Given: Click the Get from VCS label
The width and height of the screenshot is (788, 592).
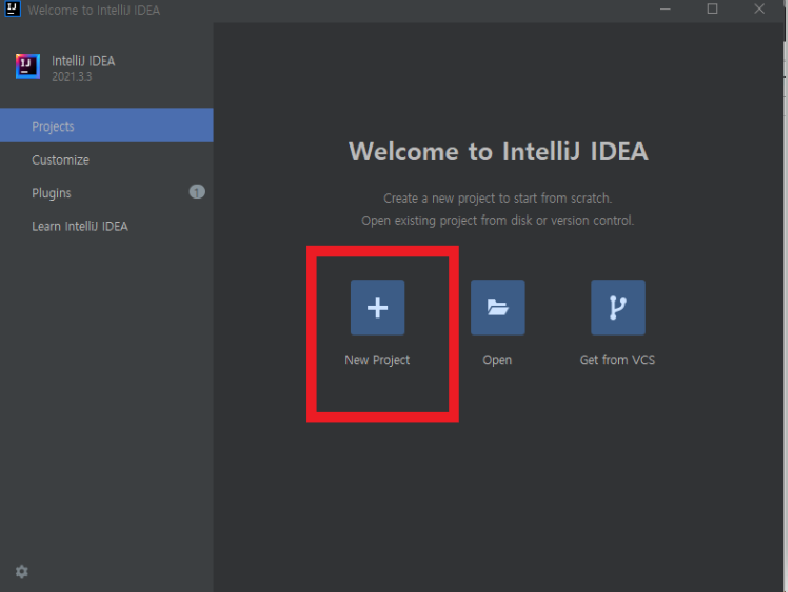Looking at the screenshot, I should (x=617, y=360).
